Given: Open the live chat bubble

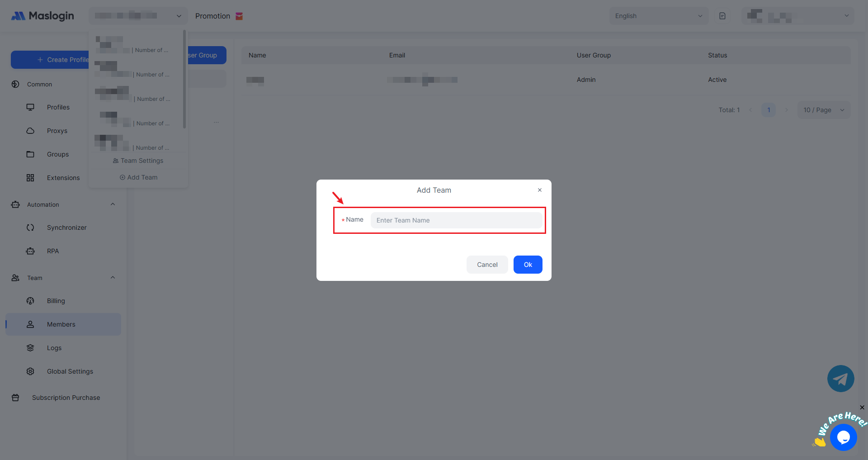Looking at the screenshot, I should tap(843, 437).
